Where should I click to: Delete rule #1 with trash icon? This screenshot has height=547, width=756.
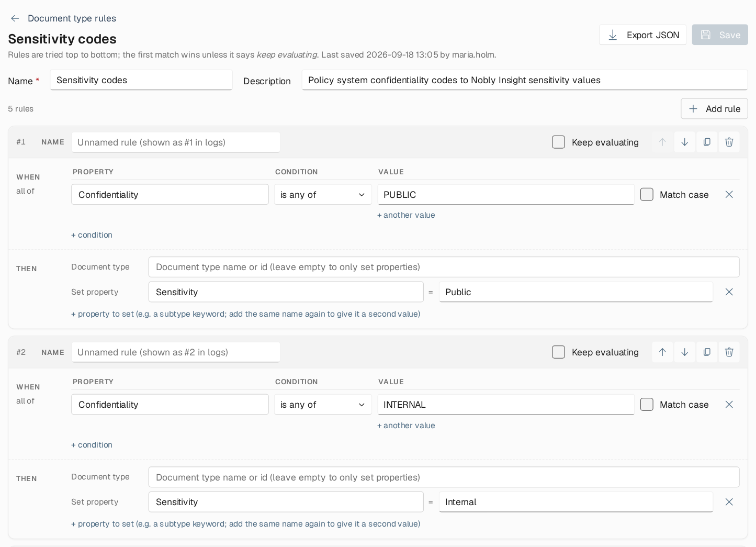729,142
